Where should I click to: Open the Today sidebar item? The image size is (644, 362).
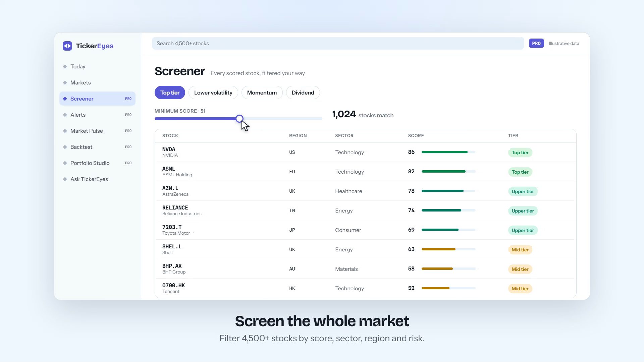(97, 66)
